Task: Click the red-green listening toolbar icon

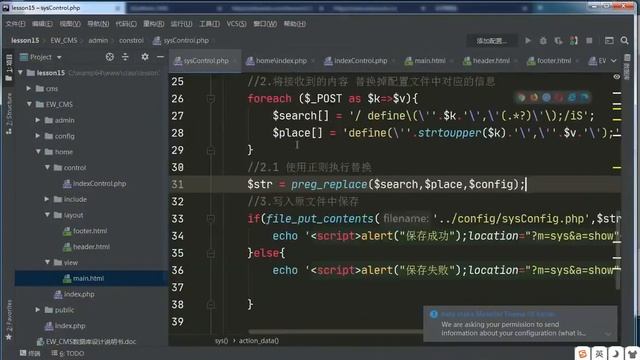Action: [x=573, y=40]
